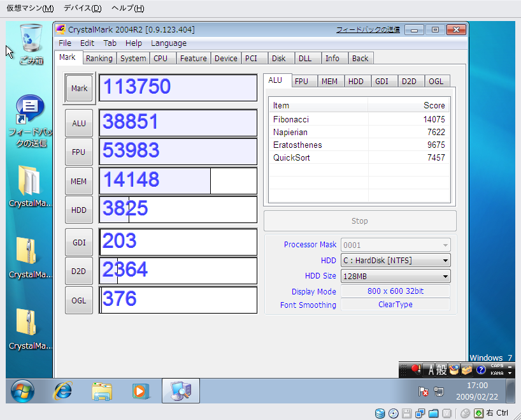
Task: Open Internet Explorer from the taskbar
Action: (62, 391)
